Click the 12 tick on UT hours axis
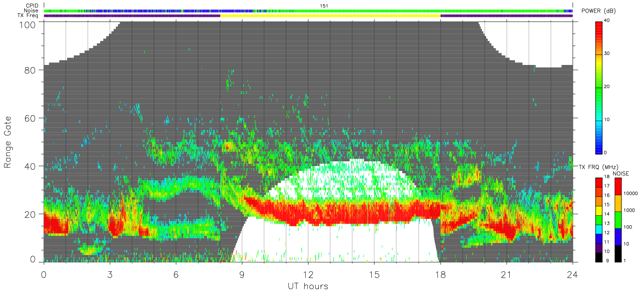Image resolution: width=644 pixels, height=297 pixels. 308,274
